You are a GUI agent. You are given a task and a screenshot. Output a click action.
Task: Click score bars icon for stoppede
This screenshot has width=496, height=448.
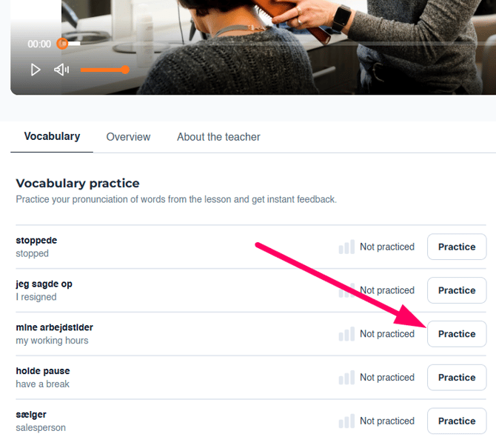click(346, 247)
